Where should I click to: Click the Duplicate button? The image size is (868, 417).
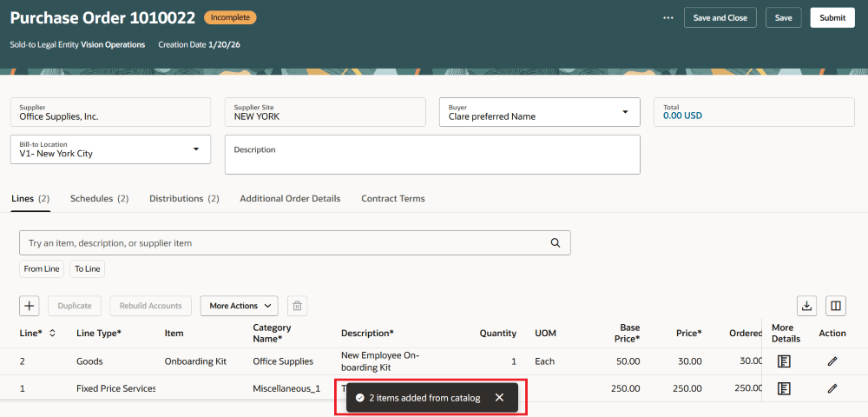(76, 306)
